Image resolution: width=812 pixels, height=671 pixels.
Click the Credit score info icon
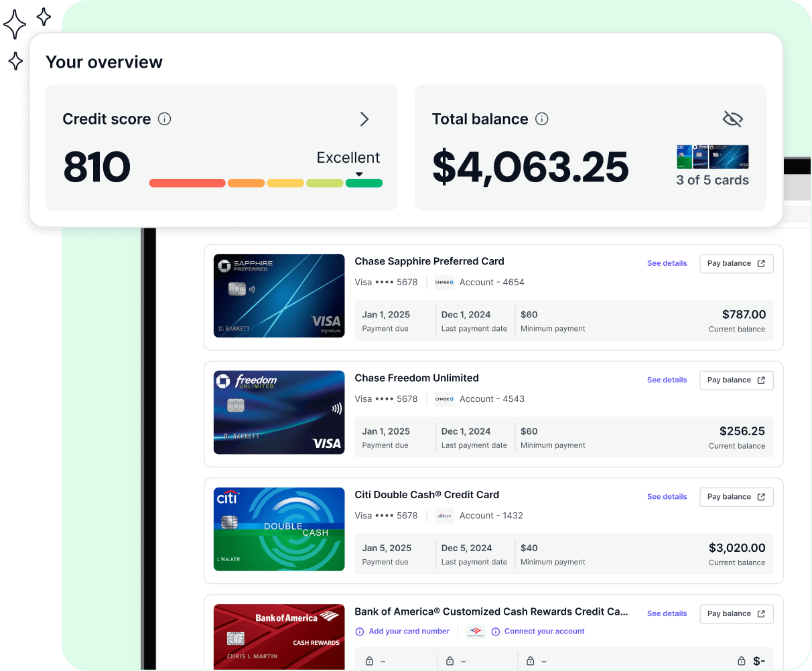(x=164, y=119)
